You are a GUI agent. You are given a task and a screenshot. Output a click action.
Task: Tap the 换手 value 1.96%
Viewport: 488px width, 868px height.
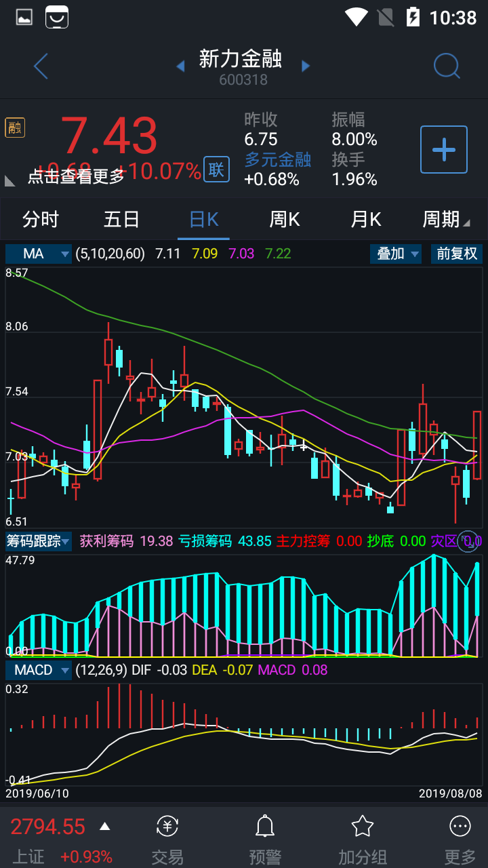click(x=354, y=179)
